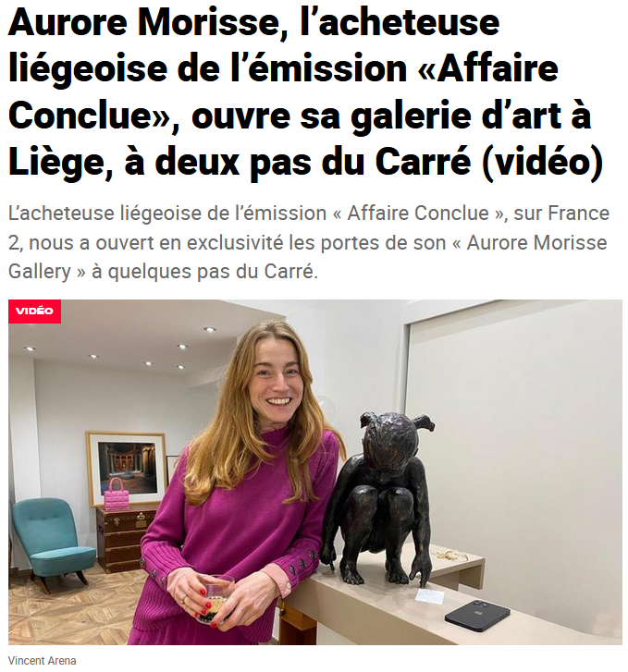This screenshot has width=628, height=672.
Task: Click the framed picture on the wall
Action: click(127, 469)
